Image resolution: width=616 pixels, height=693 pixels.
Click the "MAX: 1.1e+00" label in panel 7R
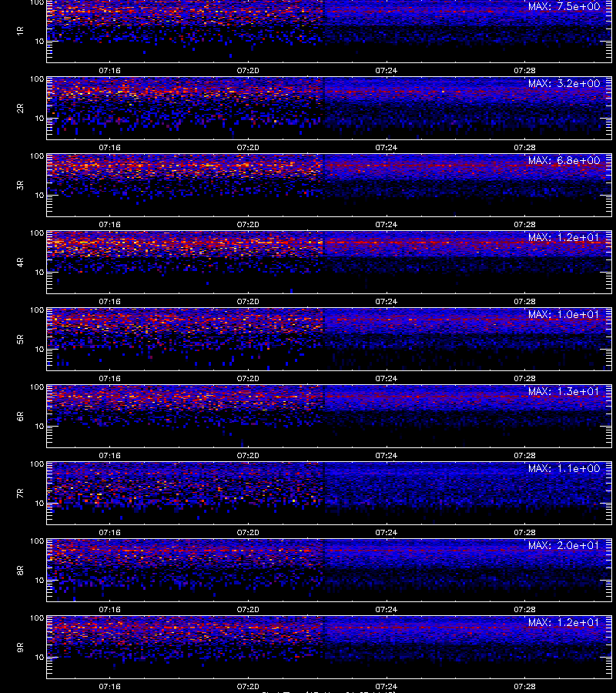(564, 468)
